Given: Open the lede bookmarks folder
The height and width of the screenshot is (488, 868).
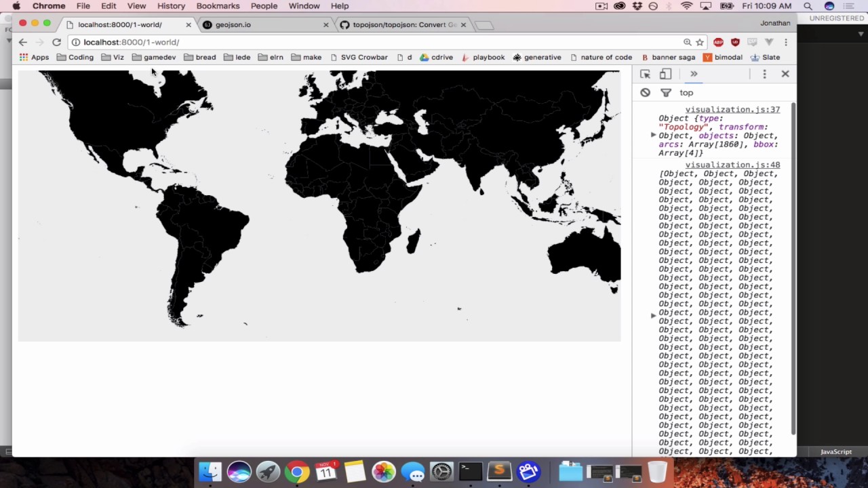Looking at the screenshot, I should pyautogui.click(x=237, y=58).
